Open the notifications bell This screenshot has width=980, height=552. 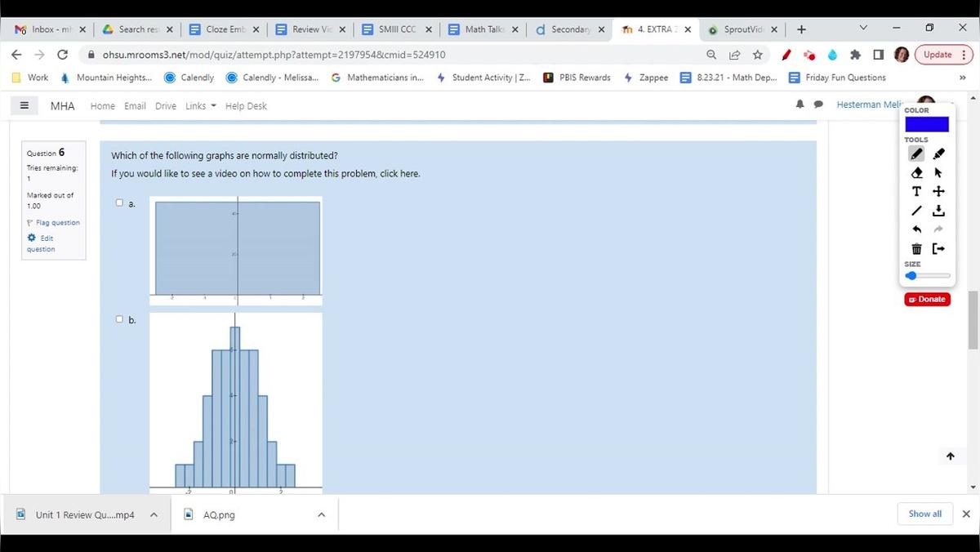(802, 105)
